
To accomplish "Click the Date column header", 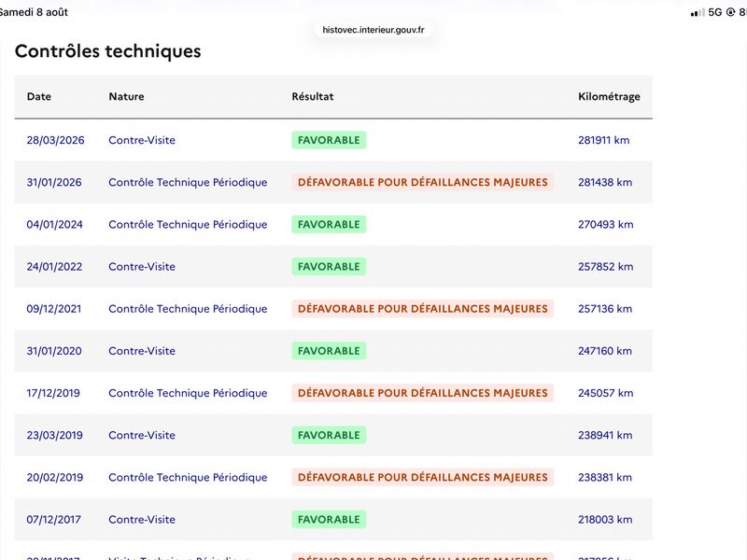I will point(39,96).
